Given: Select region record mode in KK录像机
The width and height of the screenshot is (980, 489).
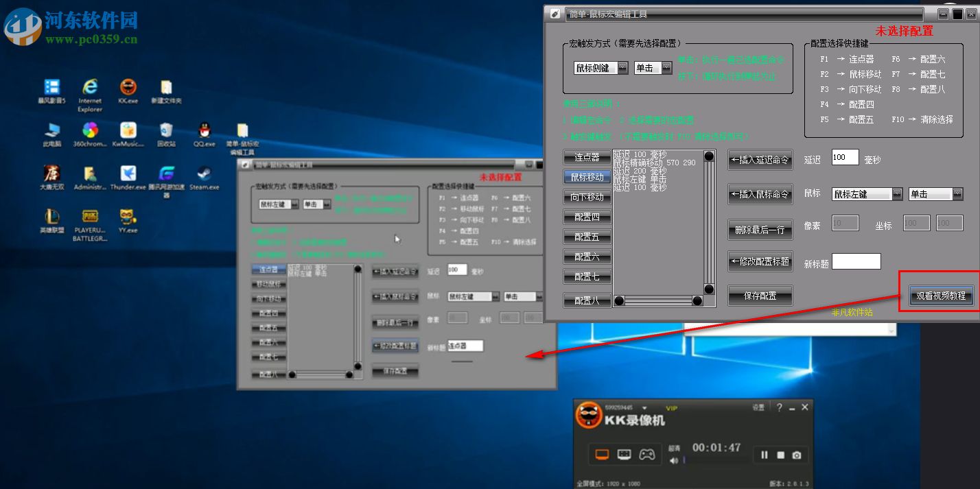Looking at the screenshot, I should pyautogui.click(x=624, y=454).
